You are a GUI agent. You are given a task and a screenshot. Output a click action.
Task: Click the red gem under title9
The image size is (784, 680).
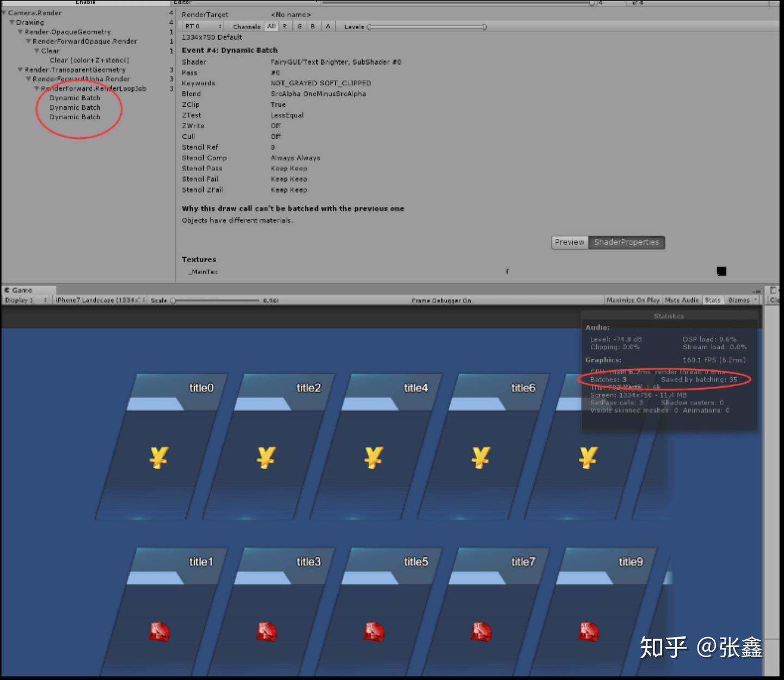coord(589,632)
